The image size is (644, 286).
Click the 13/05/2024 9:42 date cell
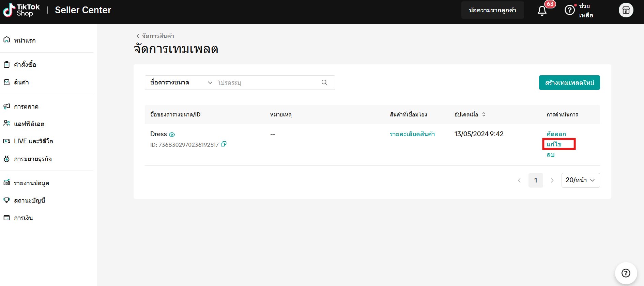pos(479,134)
